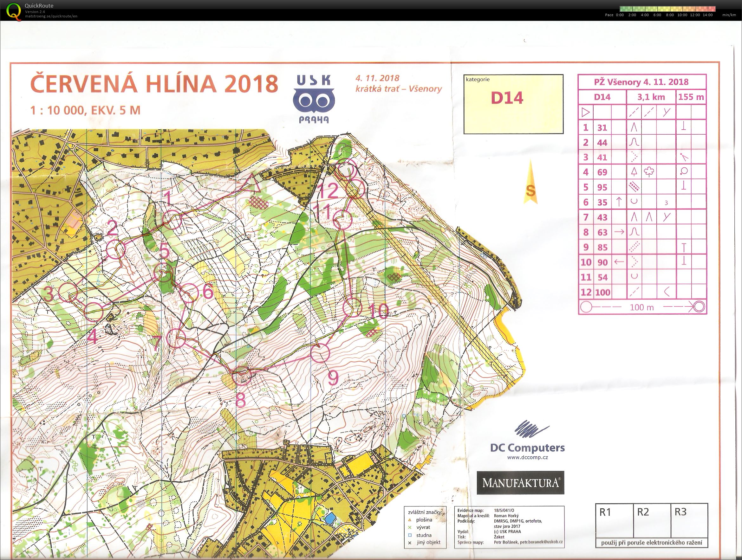Click the blue pond in the village area

pos(330,518)
